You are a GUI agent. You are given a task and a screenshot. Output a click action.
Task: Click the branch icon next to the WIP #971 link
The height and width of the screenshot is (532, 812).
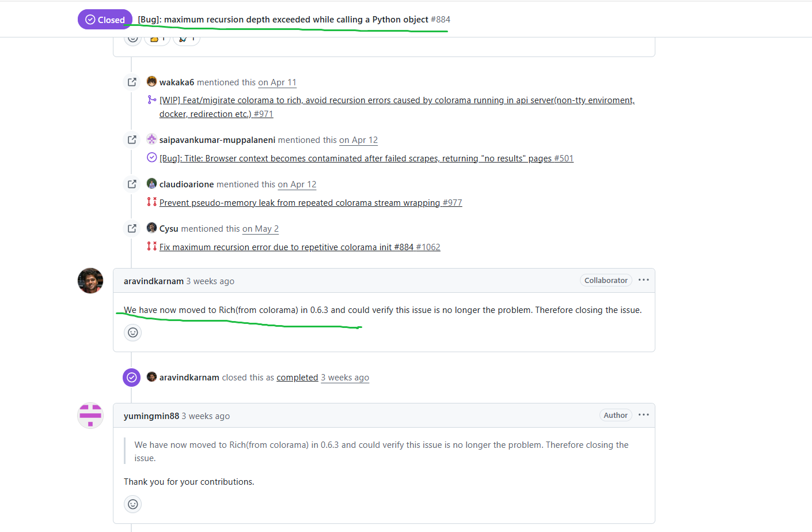pos(151,99)
